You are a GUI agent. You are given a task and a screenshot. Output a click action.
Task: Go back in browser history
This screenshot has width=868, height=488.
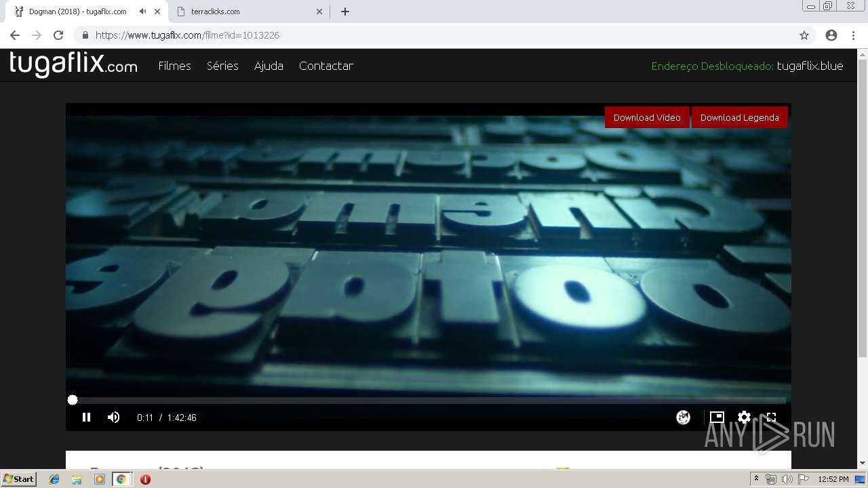coord(15,35)
